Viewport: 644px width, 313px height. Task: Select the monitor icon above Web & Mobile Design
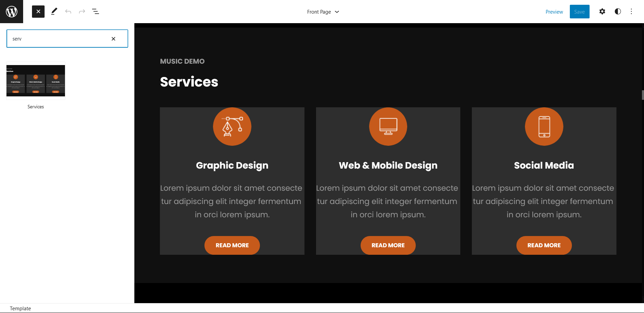(x=388, y=126)
